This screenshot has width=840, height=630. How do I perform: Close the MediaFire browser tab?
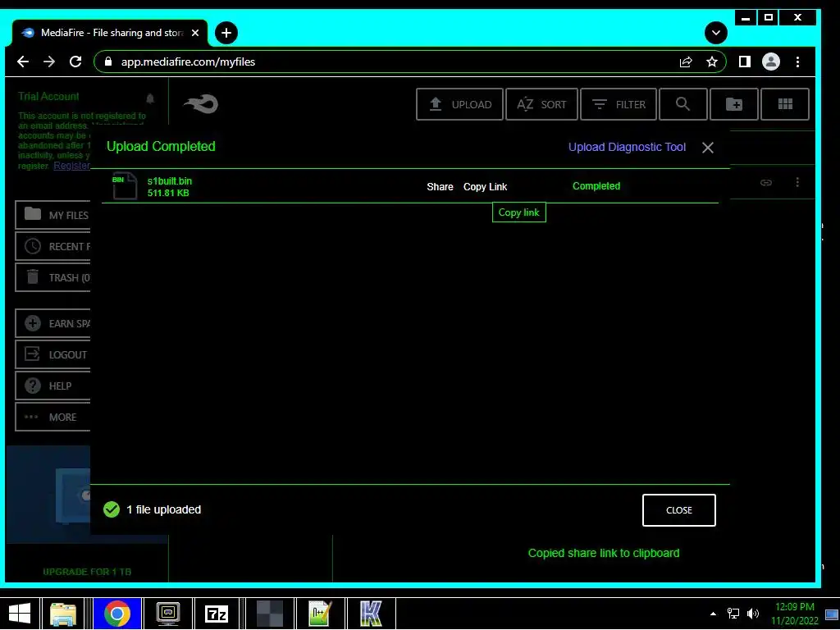tap(195, 33)
